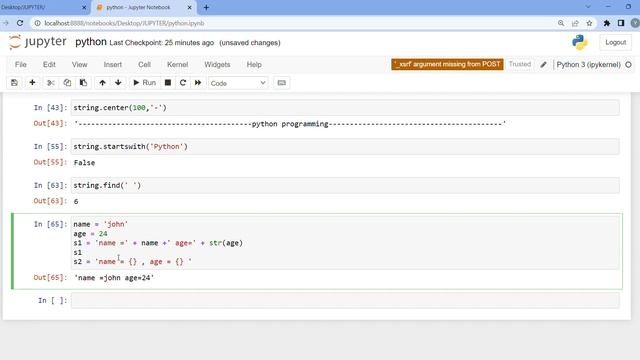Viewport: 640px width, 360px height.
Task: Click the '_xsrf' argument missing notification
Action: tap(447, 64)
